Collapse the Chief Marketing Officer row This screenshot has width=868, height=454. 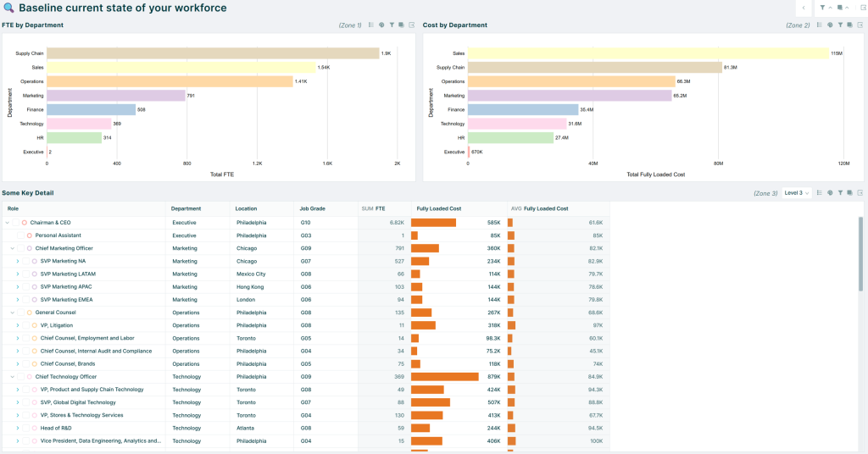[x=12, y=248]
